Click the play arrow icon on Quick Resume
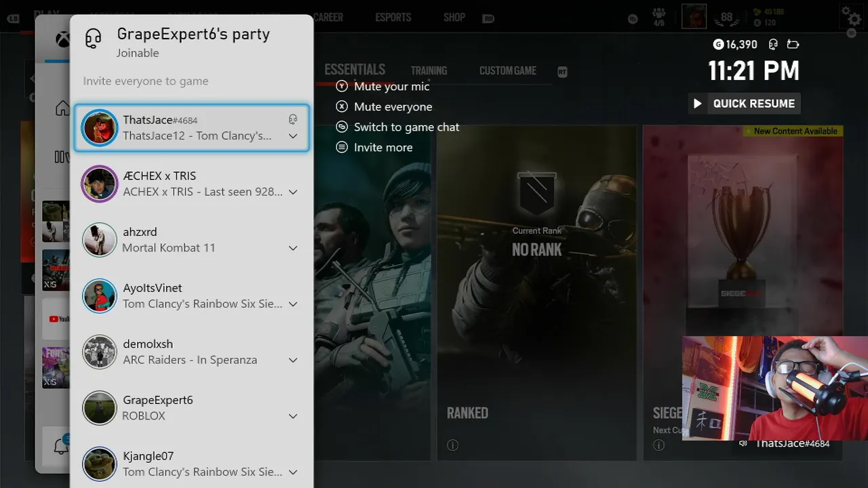This screenshot has height=488, width=868. (x=697, y=104)
